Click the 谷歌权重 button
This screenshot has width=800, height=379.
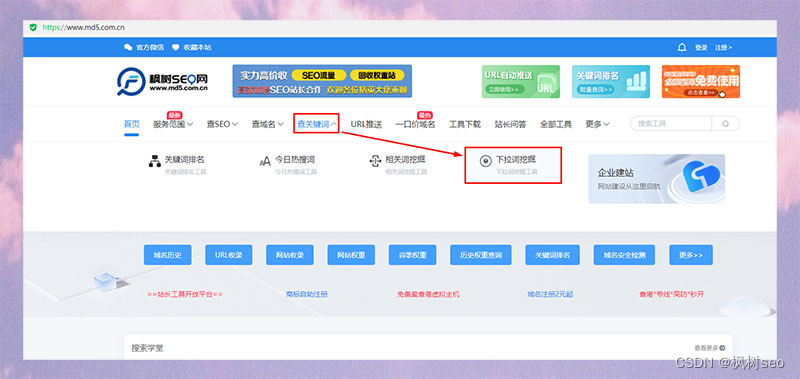click(412, 255)
